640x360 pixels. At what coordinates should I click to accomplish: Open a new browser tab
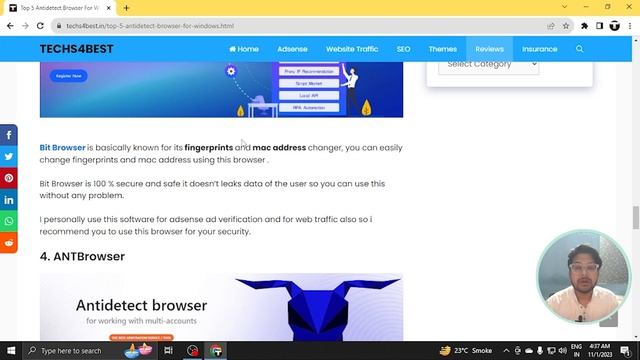[126, 8]
